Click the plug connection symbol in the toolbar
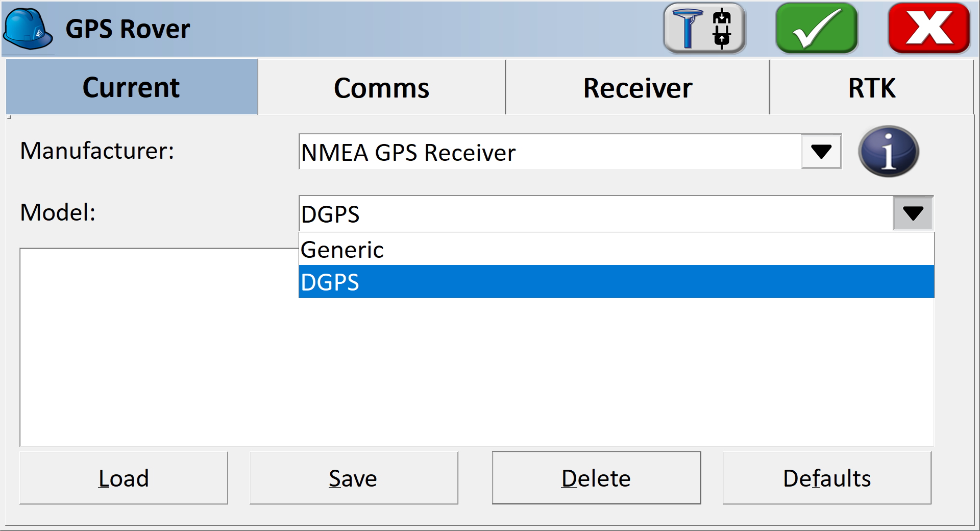 pos(722,28)
